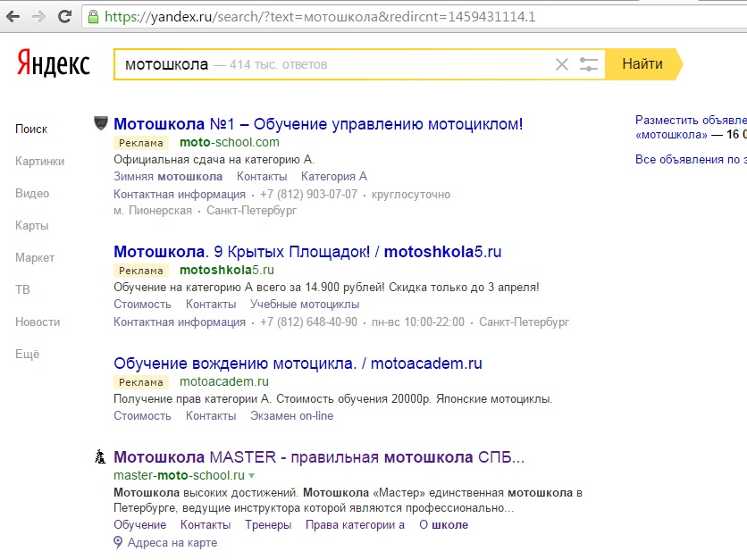Open the Тренеры sitelink

268,525
